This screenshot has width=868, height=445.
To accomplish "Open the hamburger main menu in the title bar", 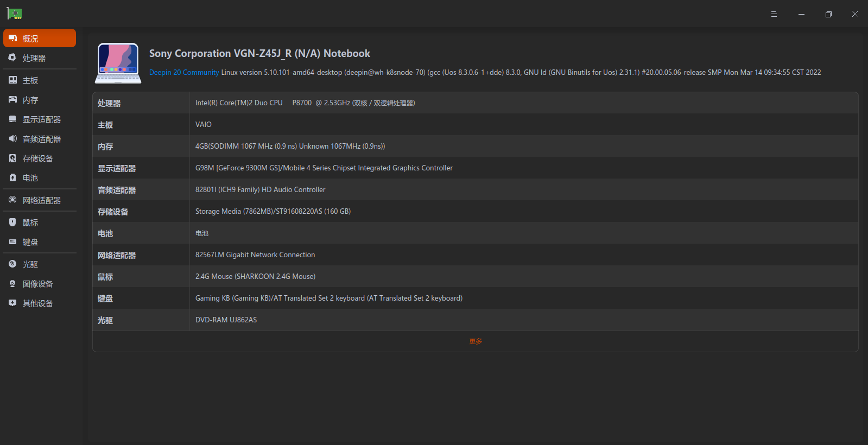I will pos(774,14).
